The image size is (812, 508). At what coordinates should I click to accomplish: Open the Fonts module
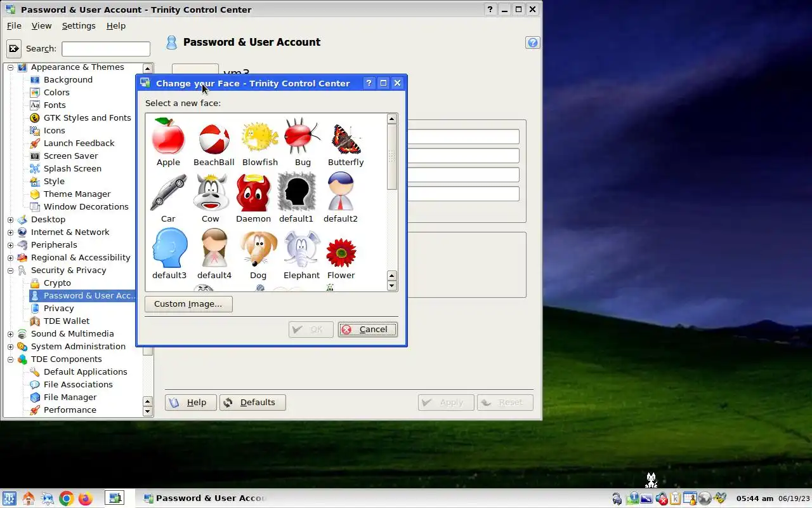tap(55, 105)
